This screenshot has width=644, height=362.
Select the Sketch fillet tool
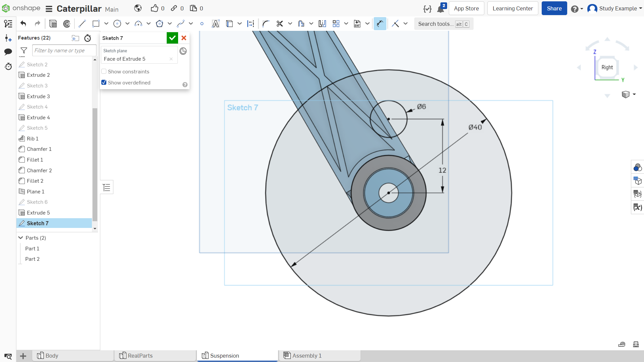266,24
